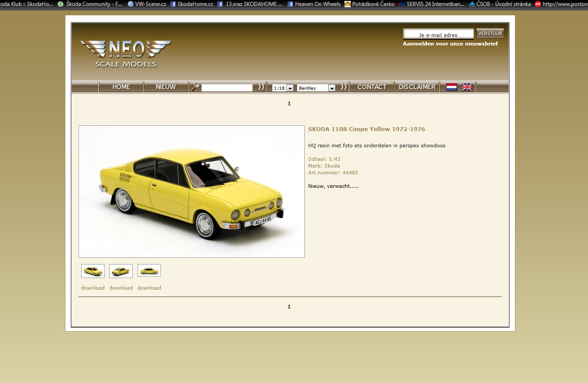Open the CONTACT menu item

[x=372, y=87]
